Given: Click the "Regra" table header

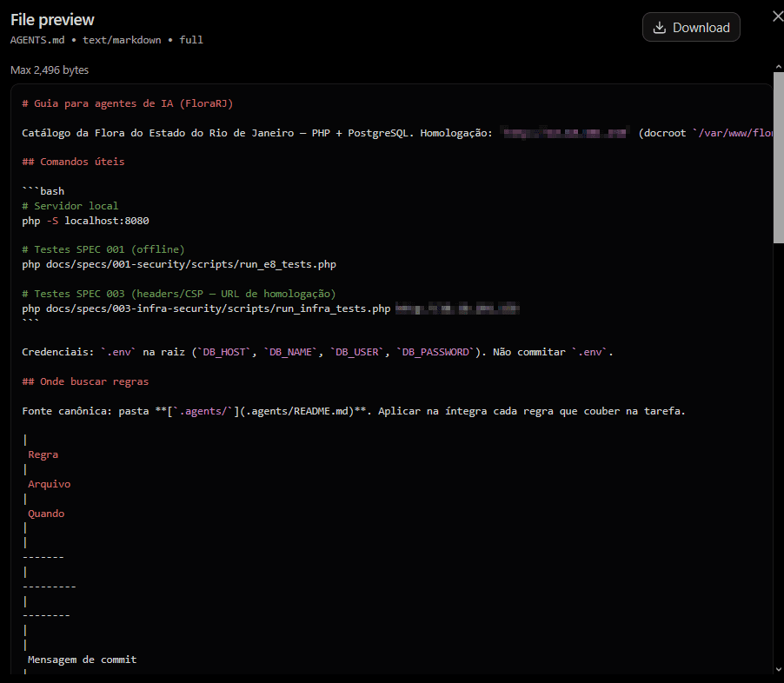Looking at the screenshot, I should point(43,455).
